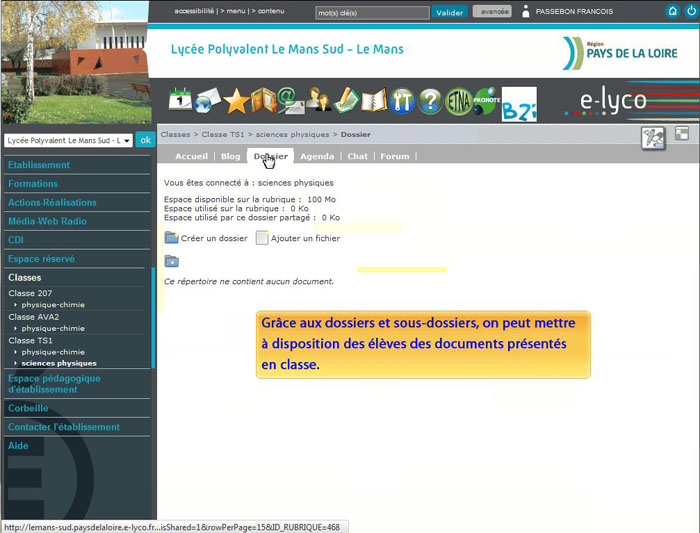Open the calendar icon in the toolbar
Viewport: 700px width, 533px height.
tap(180, 100)
